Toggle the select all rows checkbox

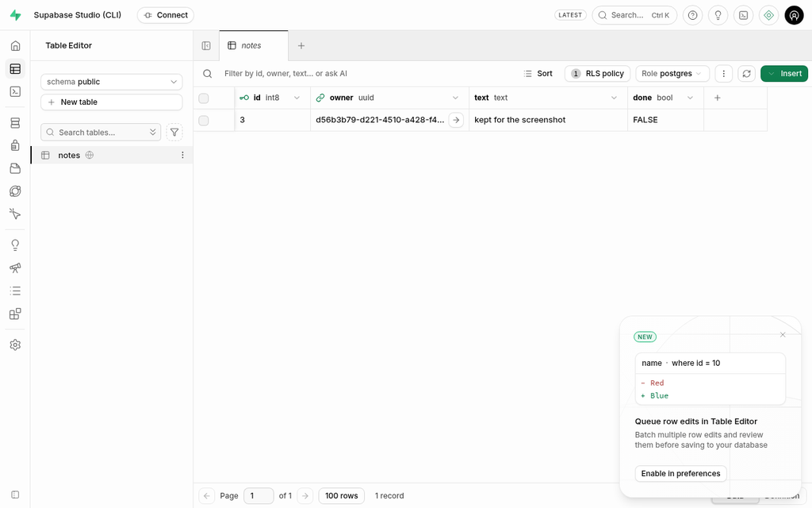[204, 98]
